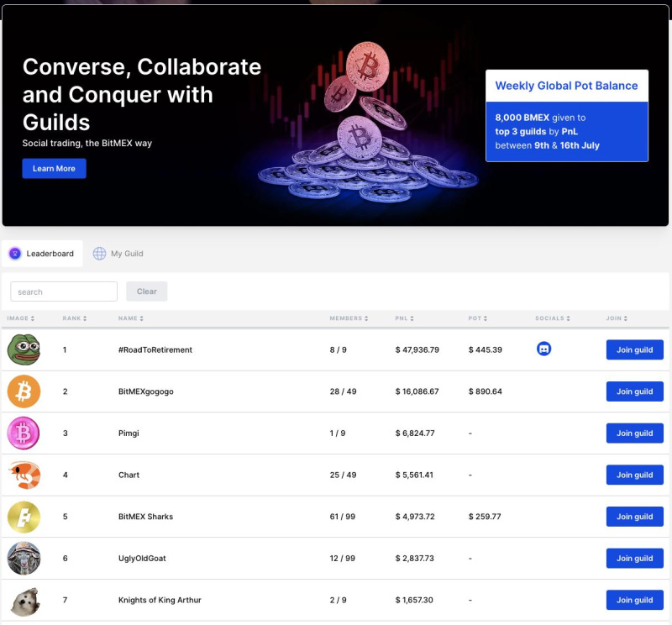Screen dimensions: 672x625
Task: Join the UglyOldGoat guild
Action: point(635,558)
